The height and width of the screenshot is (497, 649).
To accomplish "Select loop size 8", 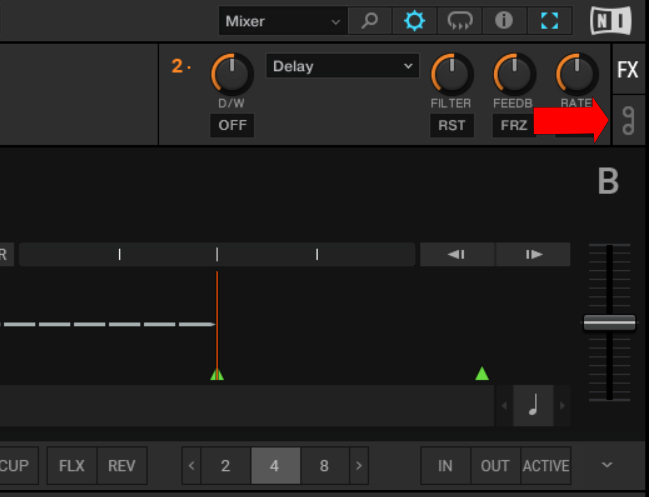I will tap(324, 466).
